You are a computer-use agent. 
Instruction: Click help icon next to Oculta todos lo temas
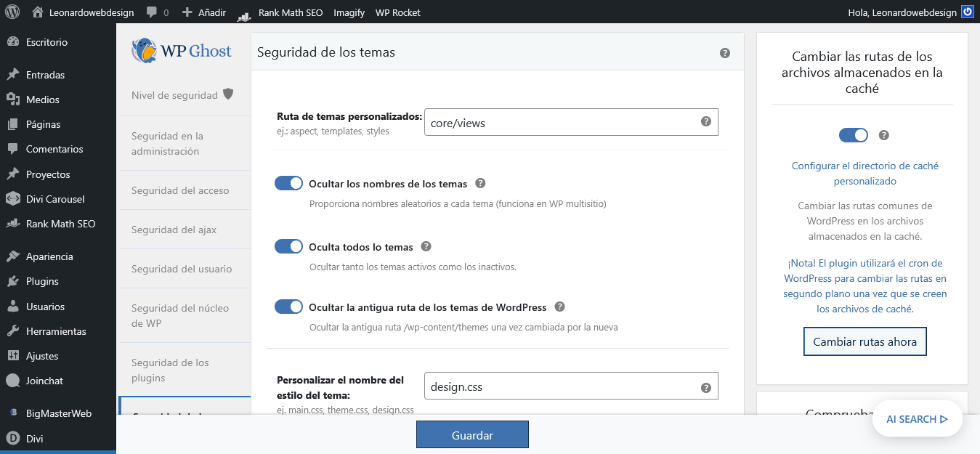[x=426, y=247]
